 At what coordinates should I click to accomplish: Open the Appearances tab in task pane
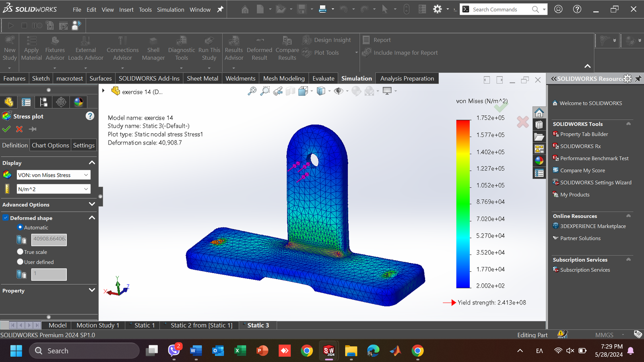[539, 161]
